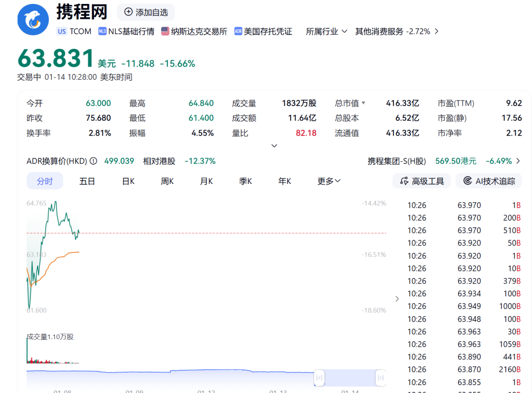532x393 pixels.
Task: Open the 高级工具 button
Action: click(422, 181)
